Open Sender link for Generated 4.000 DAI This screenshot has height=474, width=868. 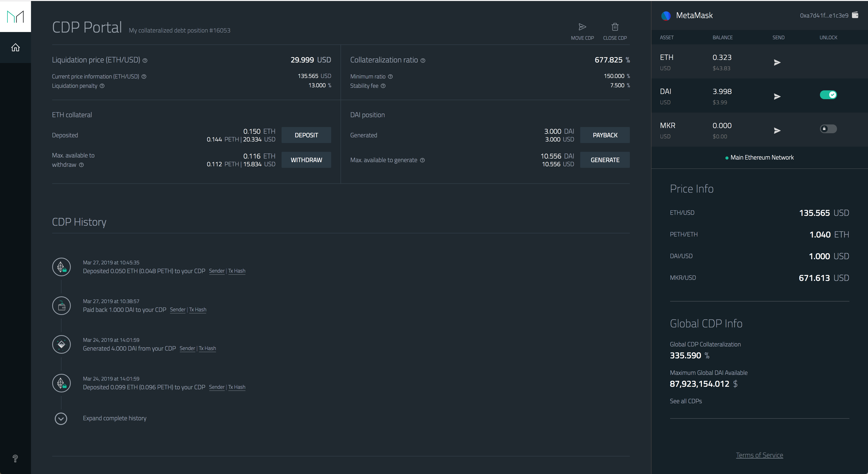[187, 349]
